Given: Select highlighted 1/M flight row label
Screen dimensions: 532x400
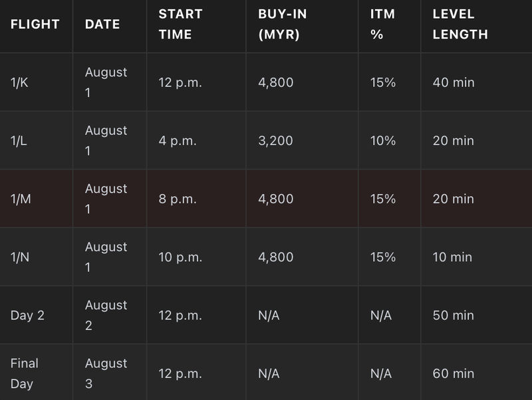Looking at the screenshot, I should pos(21,199).
